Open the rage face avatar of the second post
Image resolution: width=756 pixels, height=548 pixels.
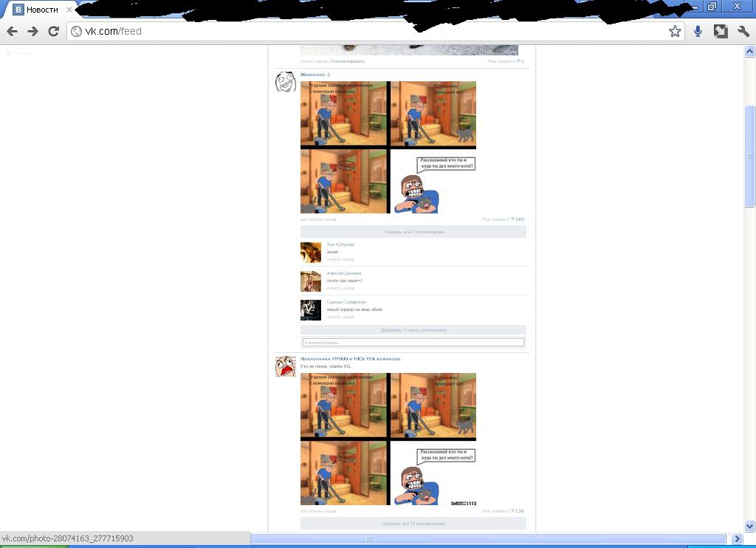pyautogui.click(x=285, y=366)
